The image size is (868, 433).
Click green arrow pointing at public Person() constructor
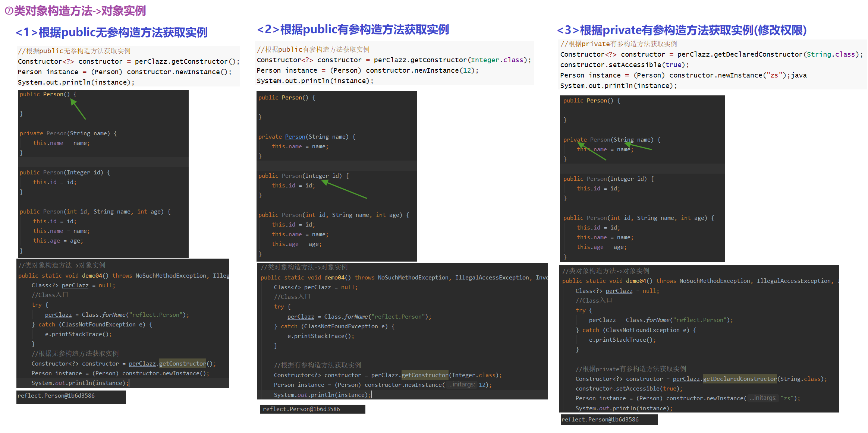point(78,109)
